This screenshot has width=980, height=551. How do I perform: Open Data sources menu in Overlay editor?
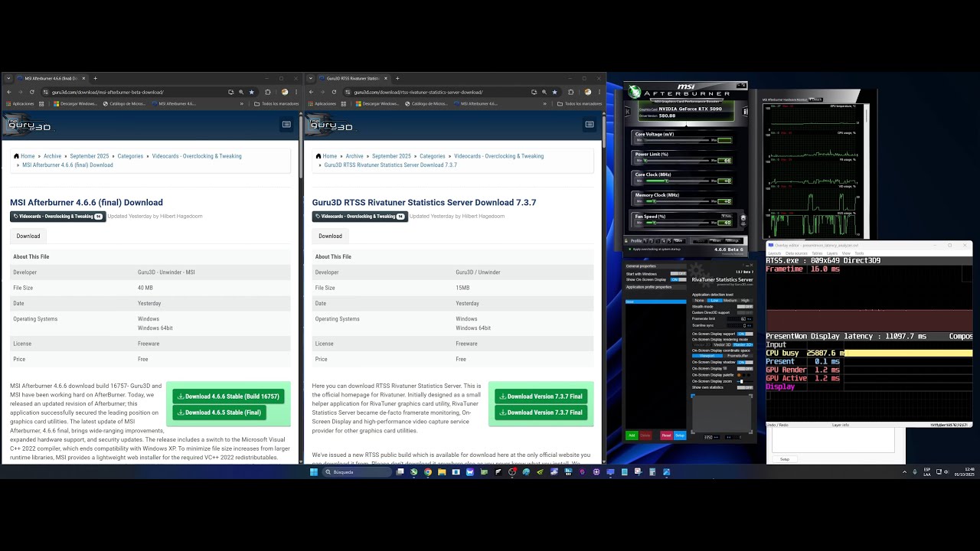[x=796, y=253]
